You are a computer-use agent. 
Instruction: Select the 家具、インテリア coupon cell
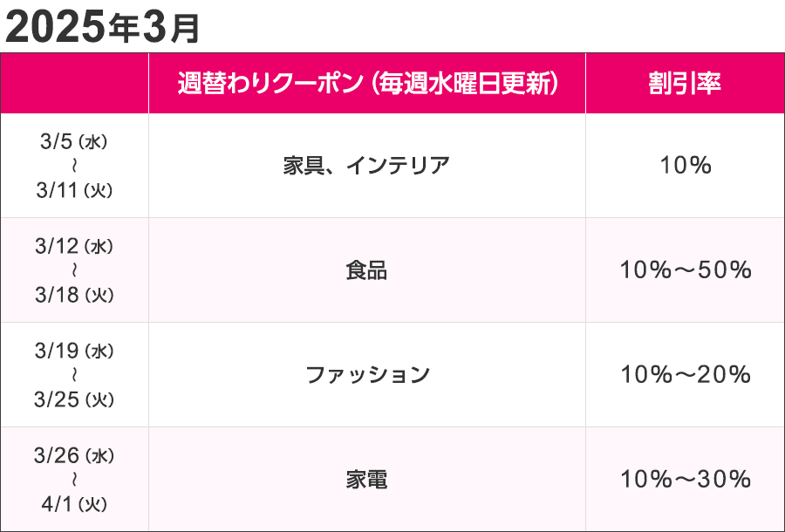367,166
